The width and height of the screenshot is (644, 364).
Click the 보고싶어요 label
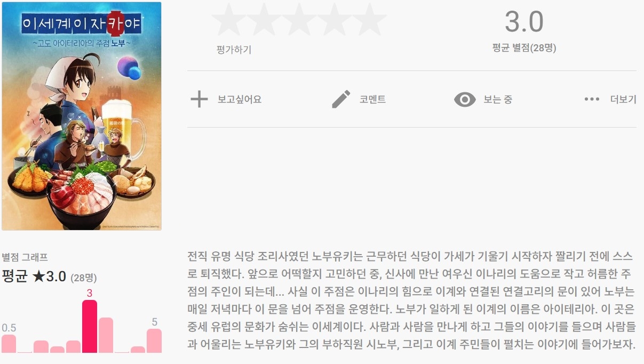click(x=240, y=99)
